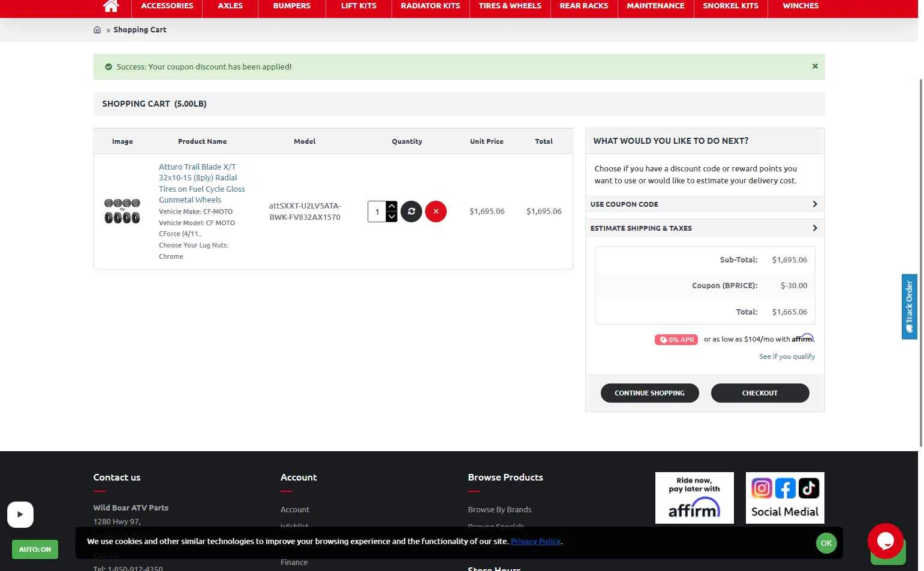Open the Axles menu

[230, 6]
